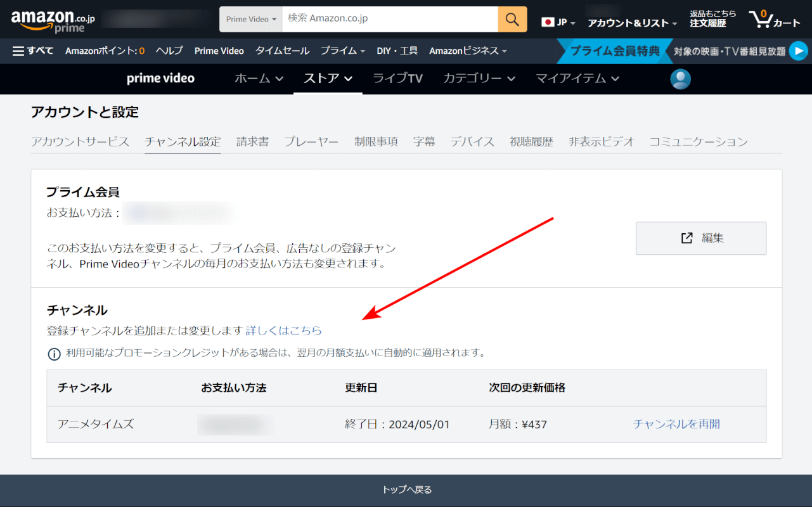Click the 次回の更新価格 column header
The width and height of the screenshot is (812, 507).
pyautogui.click(x=527, y=387)
